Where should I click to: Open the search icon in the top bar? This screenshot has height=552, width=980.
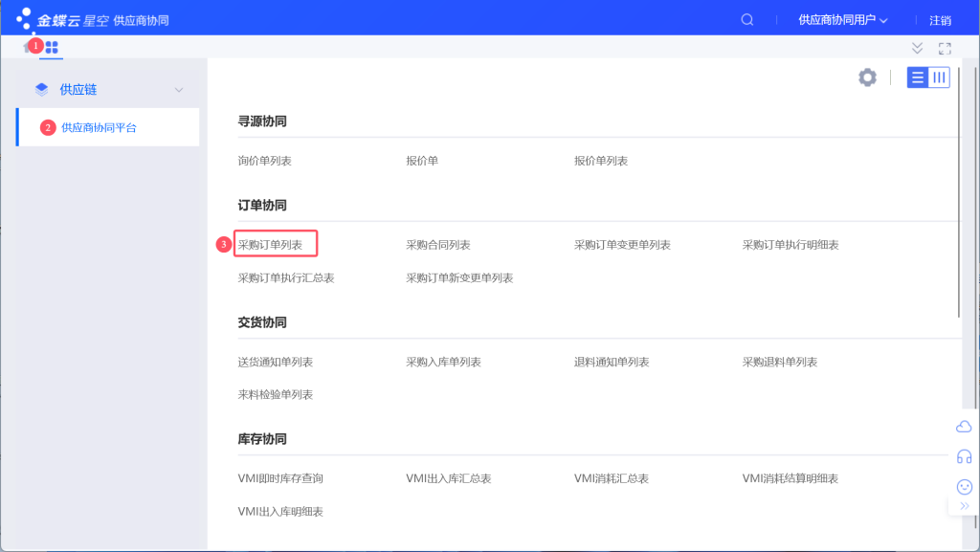tap(746, 19)
